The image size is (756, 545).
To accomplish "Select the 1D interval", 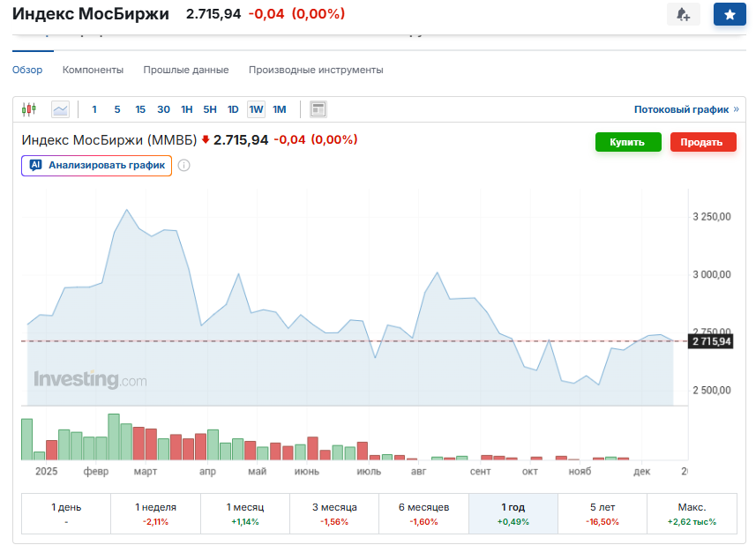I will [233, 109].
